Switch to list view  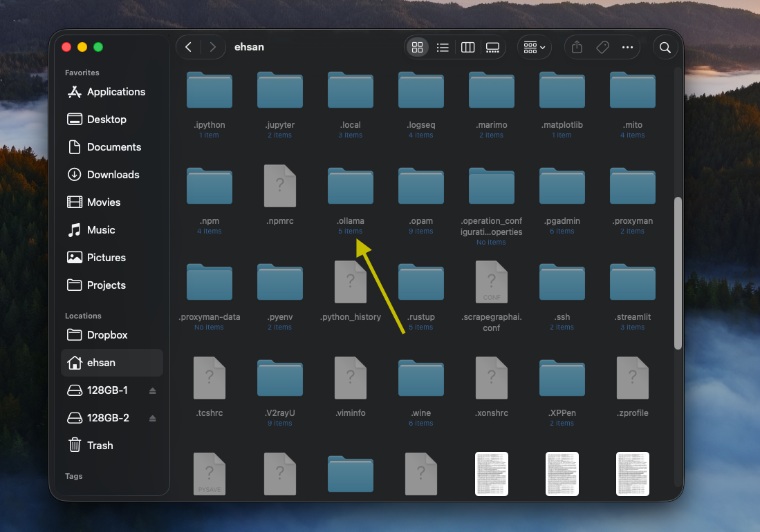point(443,48)
